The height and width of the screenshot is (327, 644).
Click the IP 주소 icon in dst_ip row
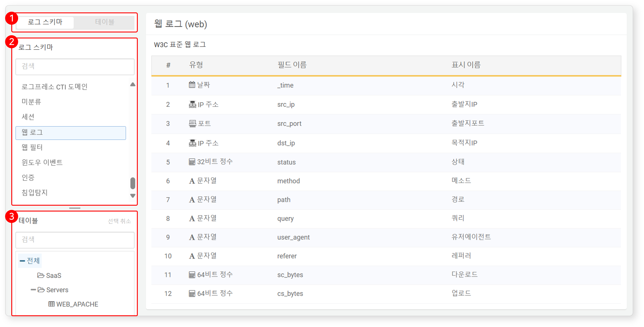[x=192, y=143]
